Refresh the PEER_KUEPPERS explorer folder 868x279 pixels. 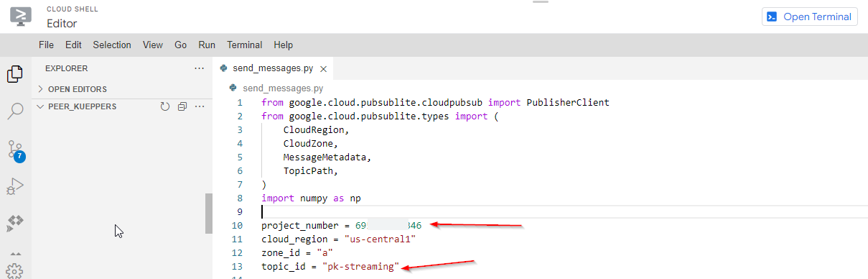(165, 106)
